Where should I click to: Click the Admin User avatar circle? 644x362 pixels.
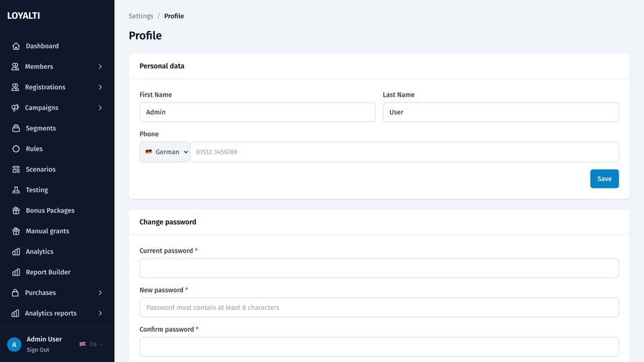14,345
